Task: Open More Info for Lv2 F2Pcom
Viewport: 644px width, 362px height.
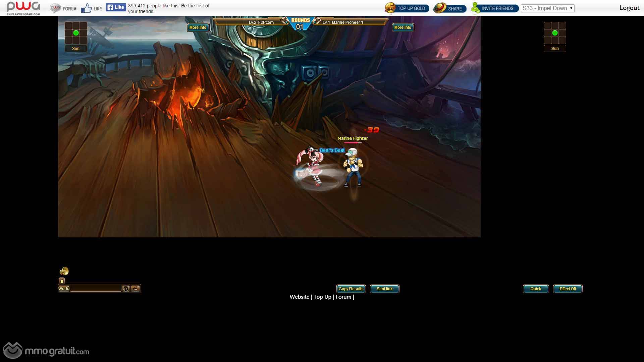Action: [198, 27]
